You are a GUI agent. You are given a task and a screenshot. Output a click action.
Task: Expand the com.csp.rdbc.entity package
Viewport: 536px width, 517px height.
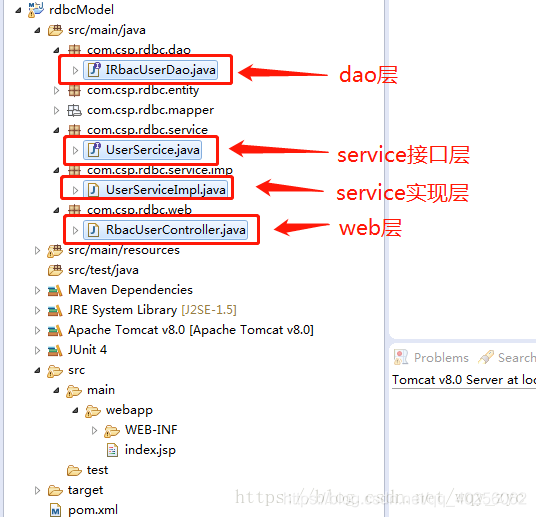pyautogui.click(x=56, y=91)
